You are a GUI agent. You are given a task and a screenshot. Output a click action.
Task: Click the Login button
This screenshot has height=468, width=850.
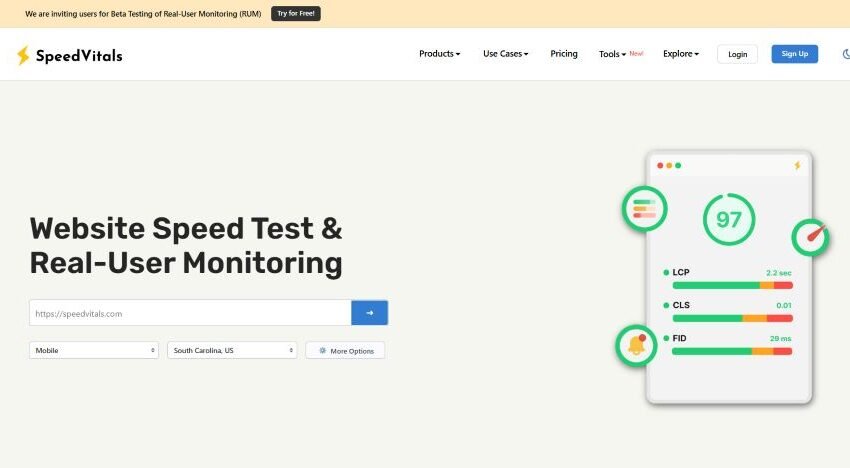point(737,54)
